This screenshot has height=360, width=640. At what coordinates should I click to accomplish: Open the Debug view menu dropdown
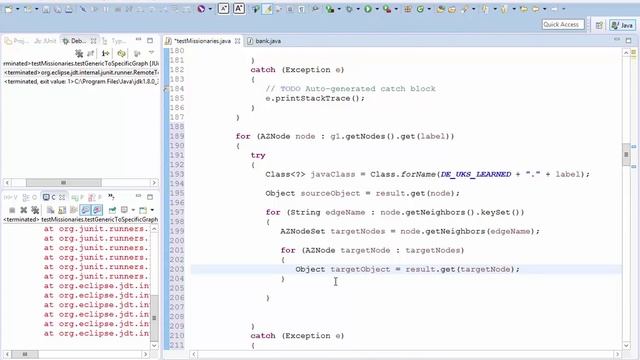point(151,53)
